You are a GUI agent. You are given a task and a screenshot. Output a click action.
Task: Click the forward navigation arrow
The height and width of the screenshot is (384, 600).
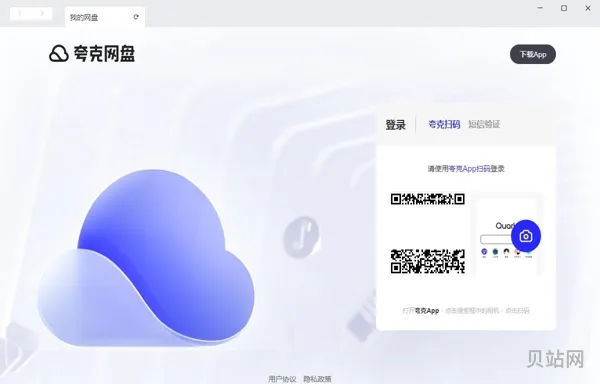[42, 13]
